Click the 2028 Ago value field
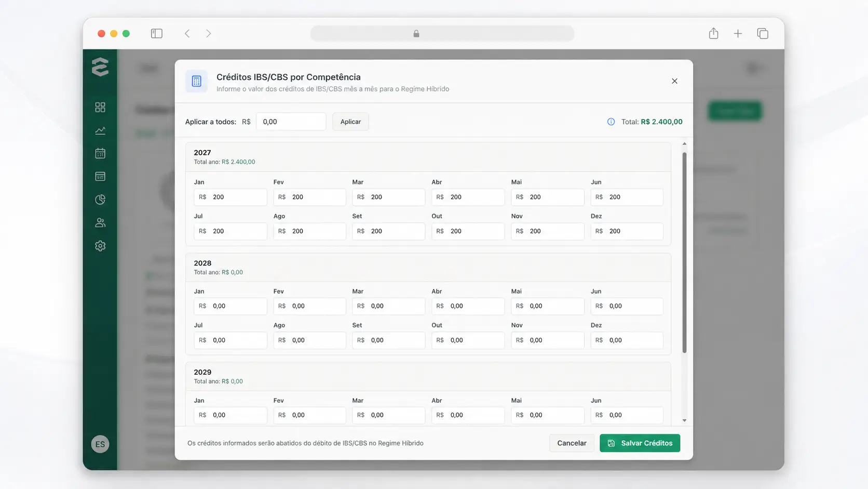This screenshot has height=489, width=868. (x=309, y=340)
